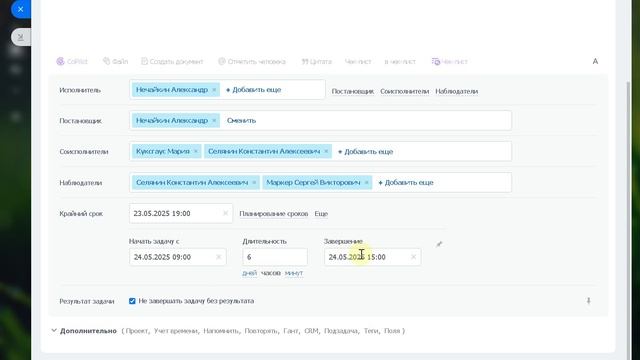Close the task form with blue X
Viewport: 640px width, 360px height.
point(20,9)
